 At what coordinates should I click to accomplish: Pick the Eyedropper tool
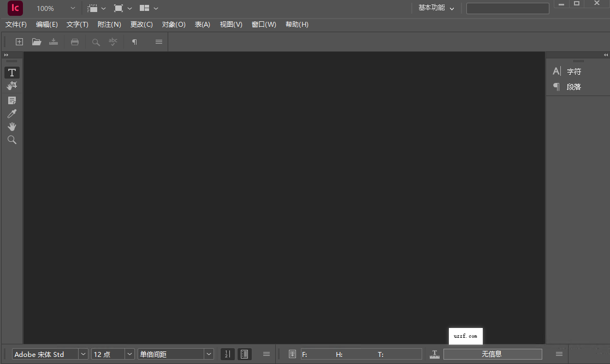click(x=11, y=113)
